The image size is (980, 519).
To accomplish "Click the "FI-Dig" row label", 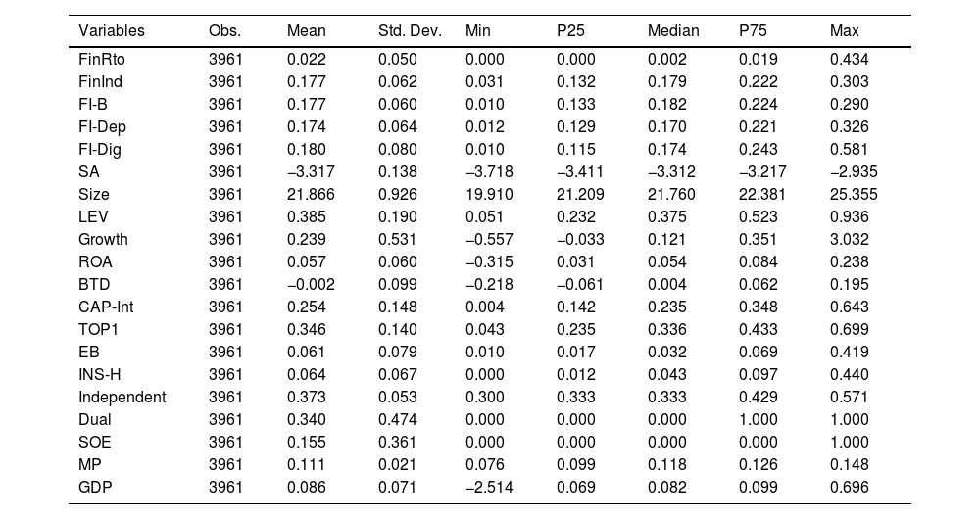I will [101, 150].
